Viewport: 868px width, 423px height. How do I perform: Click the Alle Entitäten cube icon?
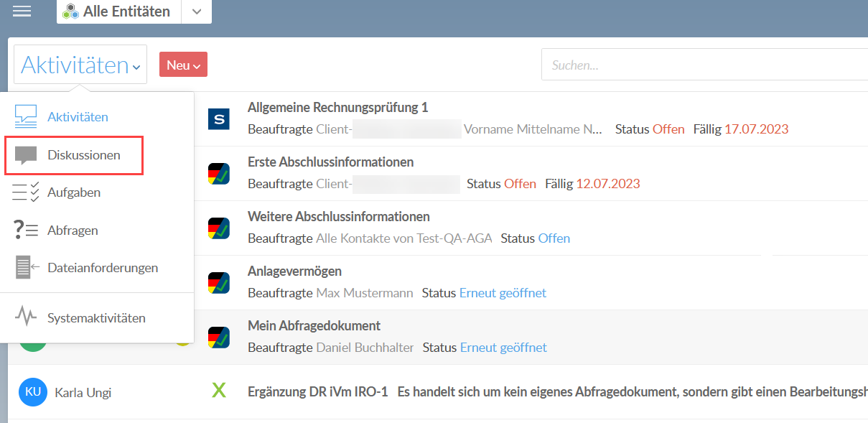70,11
